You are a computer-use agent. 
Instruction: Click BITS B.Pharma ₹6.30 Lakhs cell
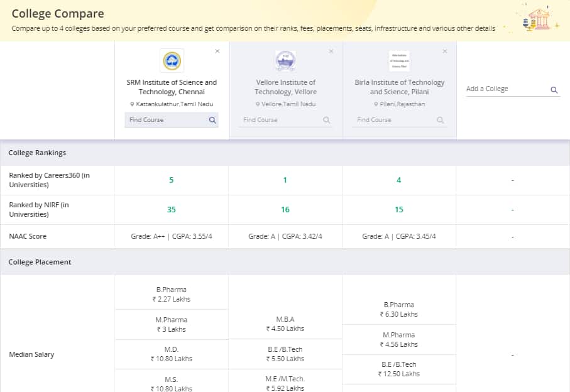pyautogui.click(x=399, y=310)
